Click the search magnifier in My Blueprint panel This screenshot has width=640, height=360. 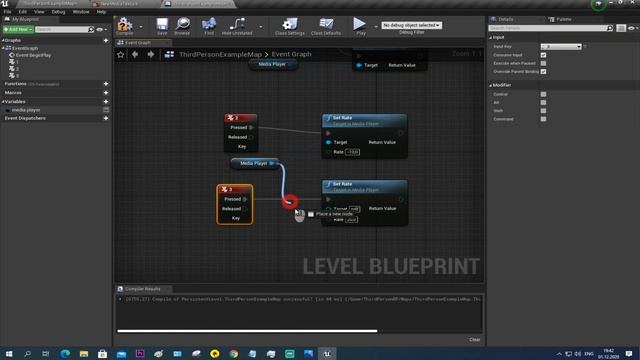coord(91,29)
